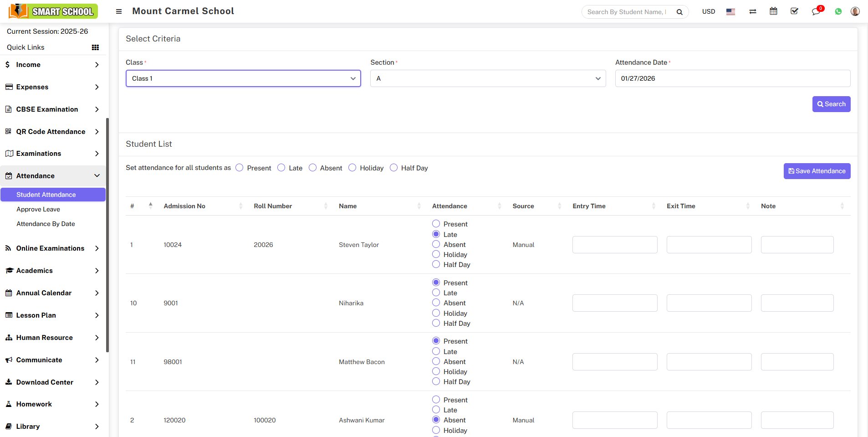Click the hamburger menu toggle icon
The height and width of the screenshot is (437, 868).
pyautogui.click(x=119, y=11)
